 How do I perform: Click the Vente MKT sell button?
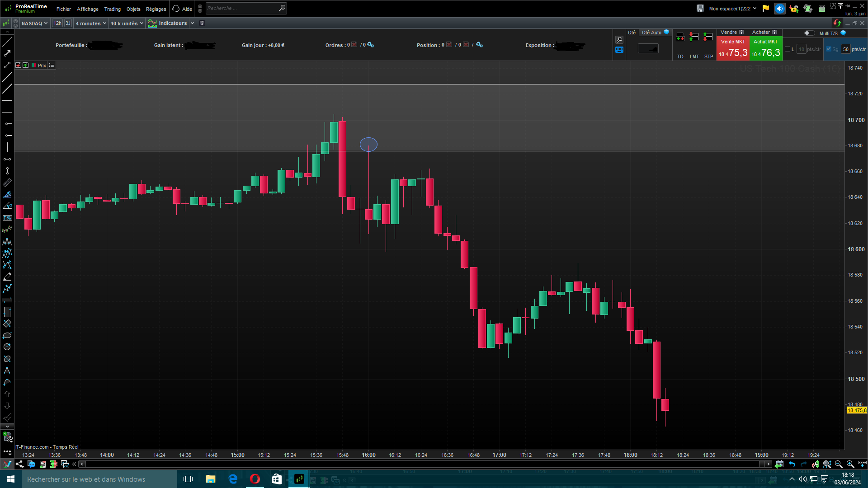732,49
